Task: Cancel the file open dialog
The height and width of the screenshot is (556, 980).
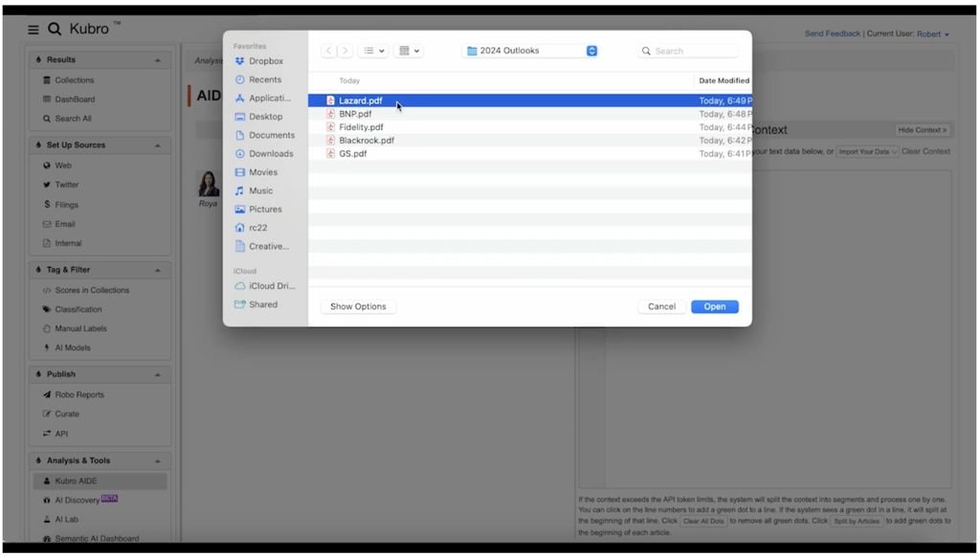Action: click(x=662, y=307)
